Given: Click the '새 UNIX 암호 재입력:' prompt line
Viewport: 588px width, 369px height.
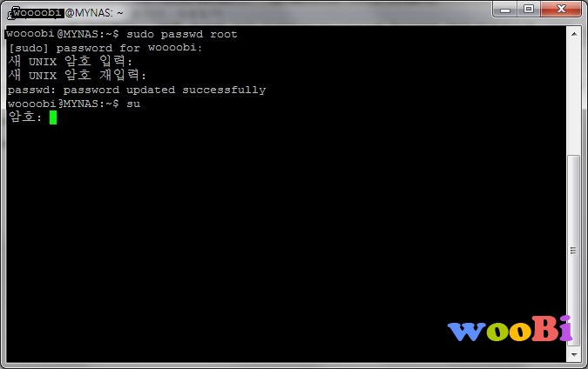Looking at the screenshot, I should 77,76.
